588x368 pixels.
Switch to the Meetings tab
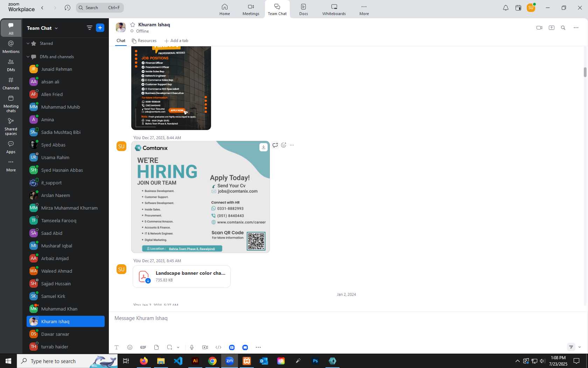click(x=251, y=9)
